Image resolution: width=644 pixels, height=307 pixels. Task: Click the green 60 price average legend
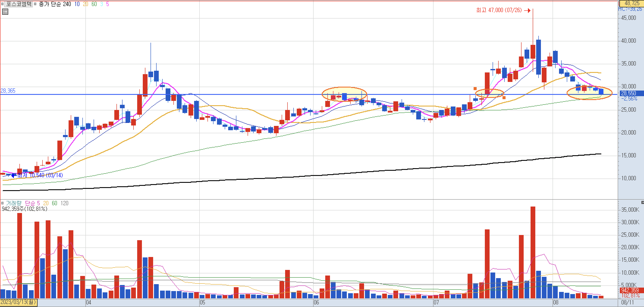click(94, 4)
